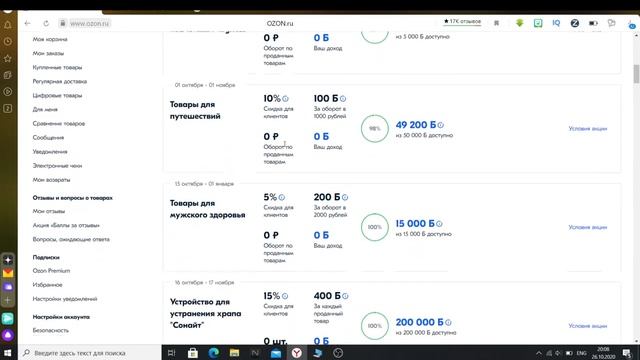Open Акция «Баллы за отзывы» link
This screenshot has width=640, height=360.
click(66, 225)
